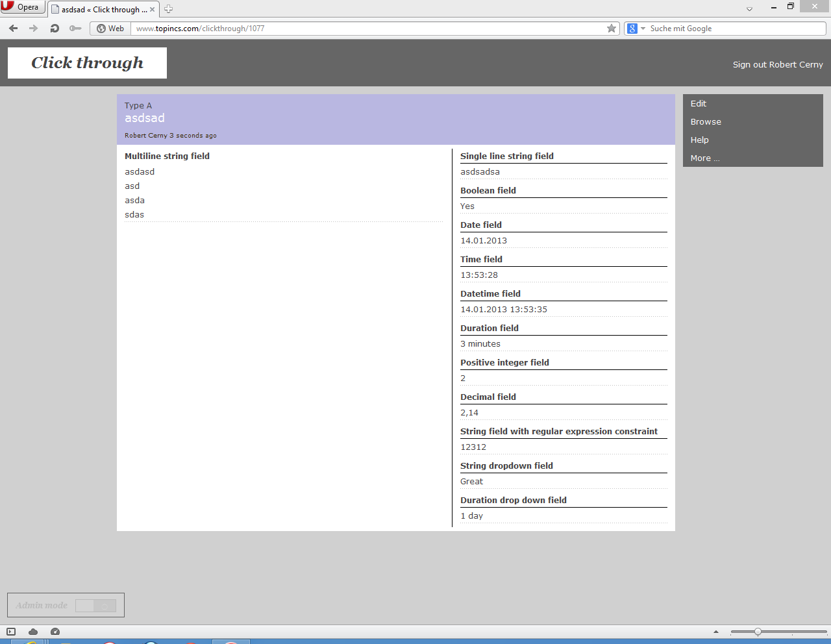The image size is (831, 644).
Task: Click the URL address field
Action: (x=364, y=29)
